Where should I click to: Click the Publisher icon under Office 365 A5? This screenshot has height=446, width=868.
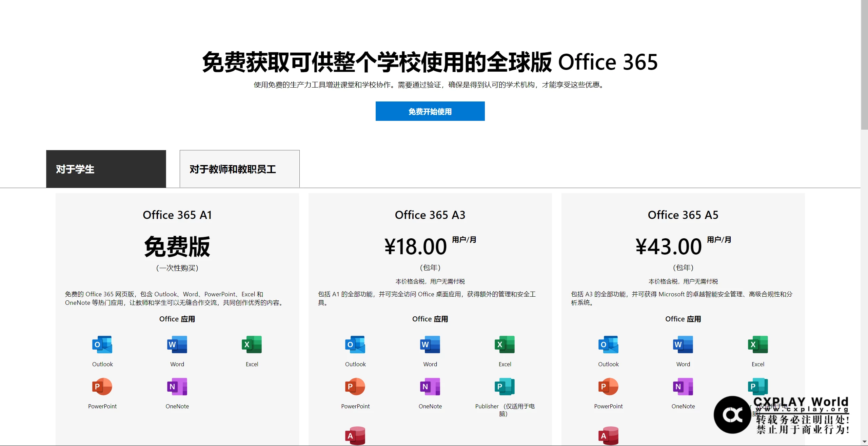click(x=758, y=387)
